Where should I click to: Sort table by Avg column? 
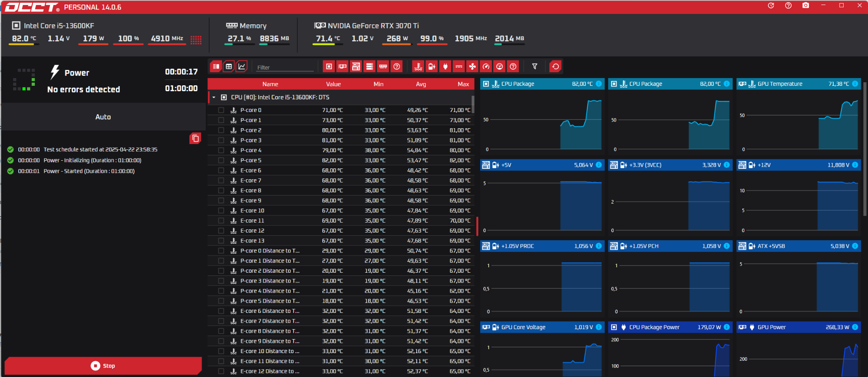coord(421,84)
